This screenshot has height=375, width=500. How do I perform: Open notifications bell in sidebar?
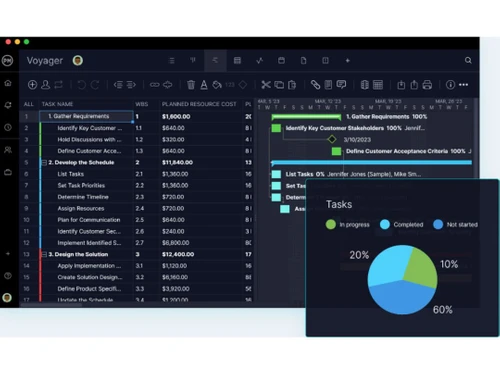coord(8,105)
